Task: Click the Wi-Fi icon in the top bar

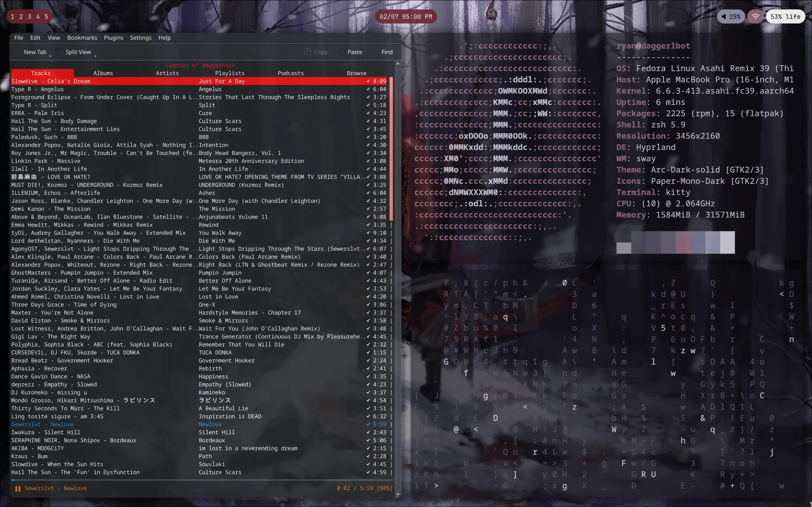Action: (755, 16)
